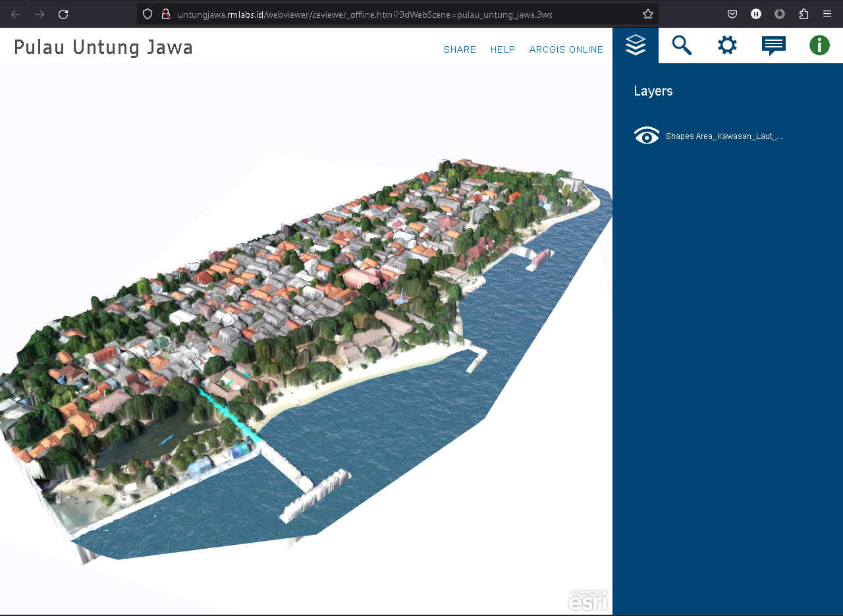Click the Pulau Untung Jawa title
This screenshot has width=843, height=616.
tap(103, 47)
